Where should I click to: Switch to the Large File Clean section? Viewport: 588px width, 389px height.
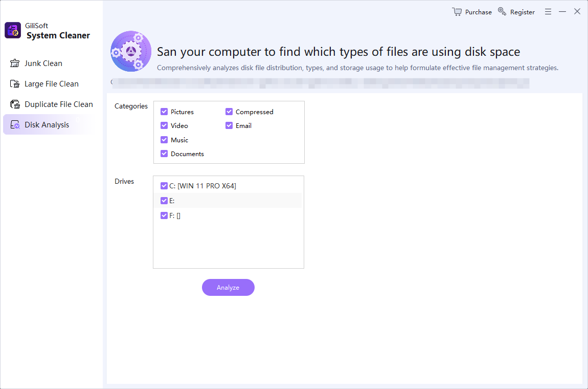pos(52,84)
